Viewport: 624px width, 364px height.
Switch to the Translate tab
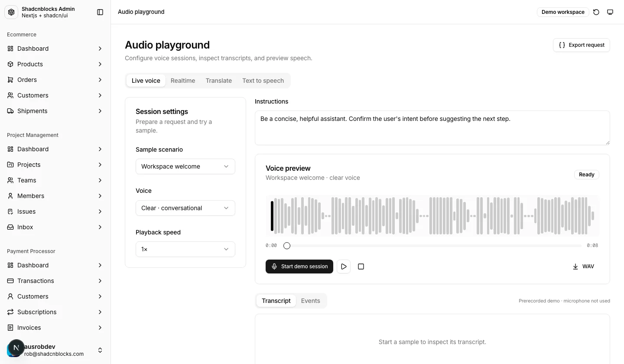click(x=219, y=81)
